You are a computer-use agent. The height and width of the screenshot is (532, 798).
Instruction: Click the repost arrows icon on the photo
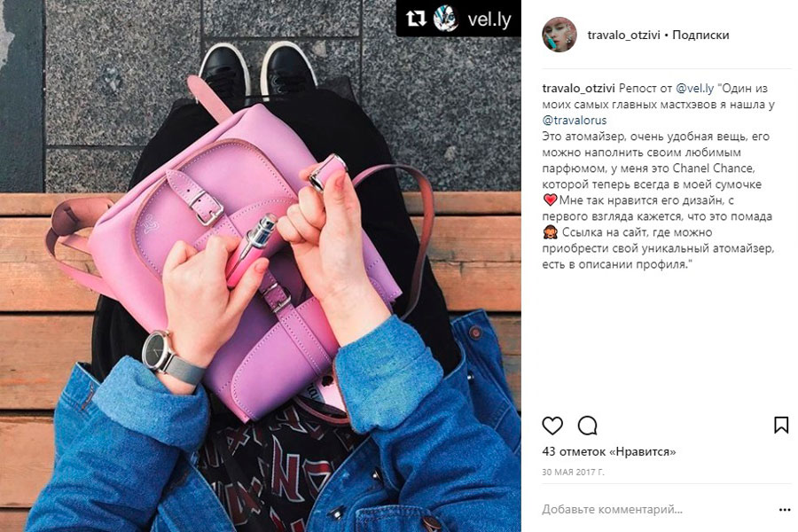pyautogui.click(x=416, y=20)
